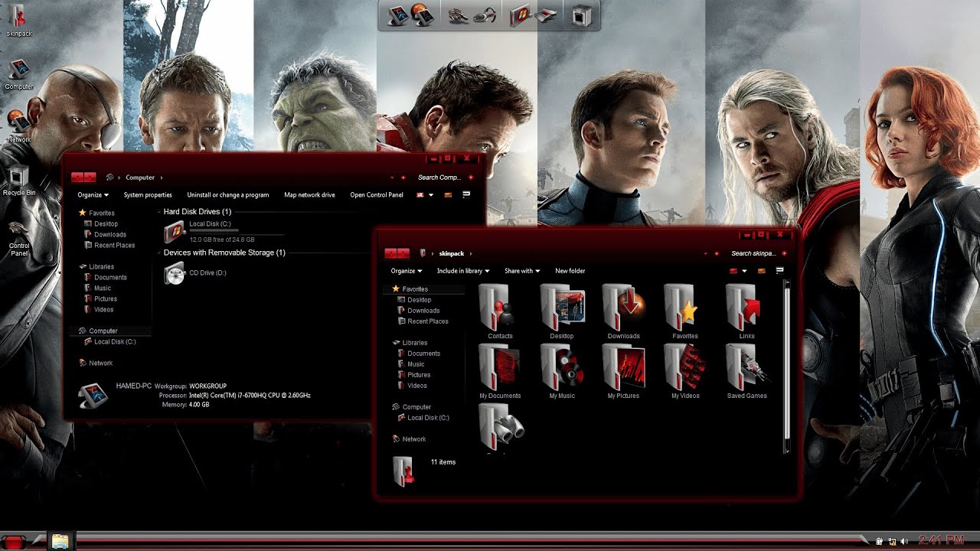
Task: Select Network in skinpack window sidebar
Action: 409,439
